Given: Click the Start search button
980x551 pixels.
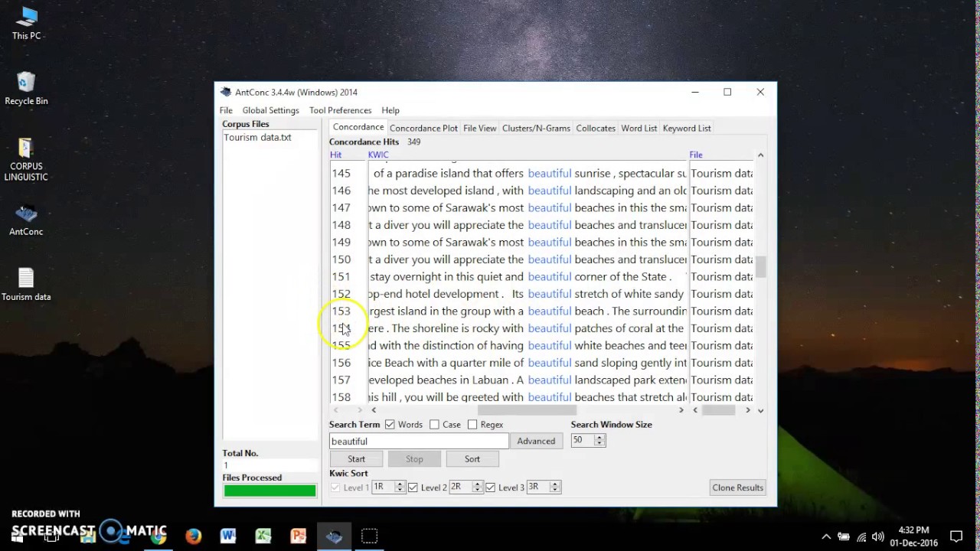Looking at the screenshot, I should (x=356, y=459).
